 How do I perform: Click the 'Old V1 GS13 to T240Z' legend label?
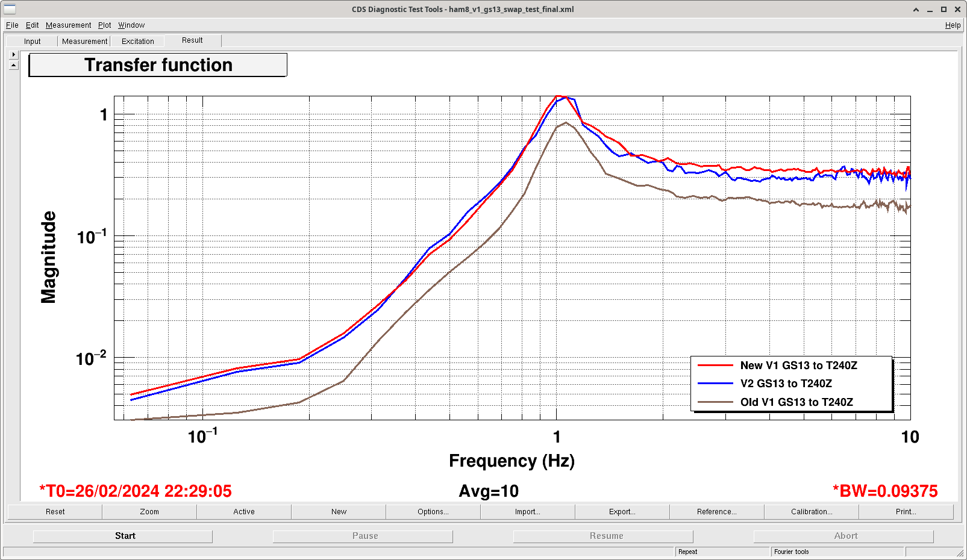coord(796,402)
